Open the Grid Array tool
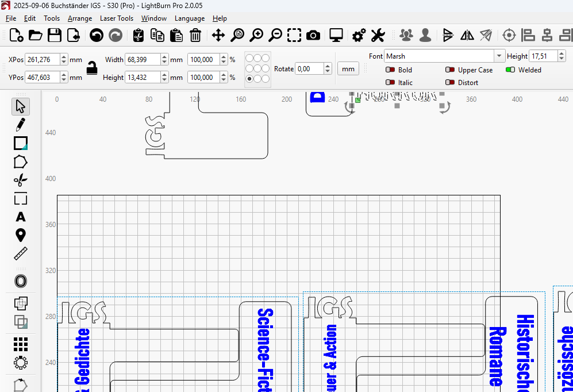This screenshot has height=392, width=573. point(21,344)
